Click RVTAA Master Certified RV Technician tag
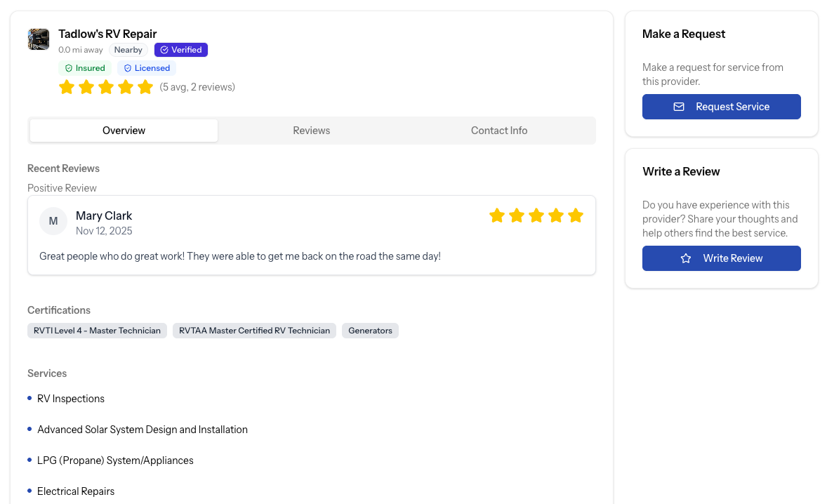This screenshot has height=504, width=827. tap(254, 331)
